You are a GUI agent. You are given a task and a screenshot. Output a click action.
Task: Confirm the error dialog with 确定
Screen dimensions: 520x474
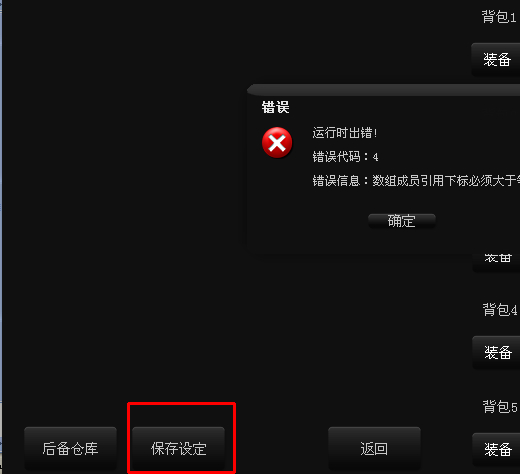click(402, 221)
